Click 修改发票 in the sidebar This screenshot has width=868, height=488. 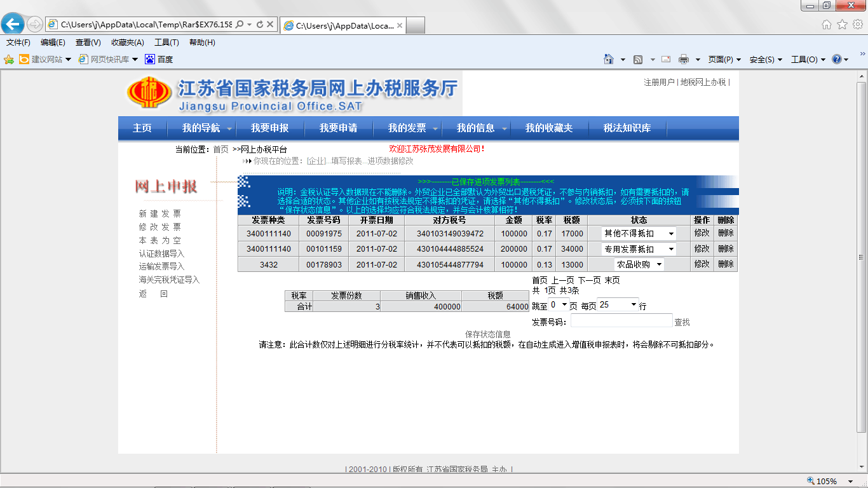[160, 227]
